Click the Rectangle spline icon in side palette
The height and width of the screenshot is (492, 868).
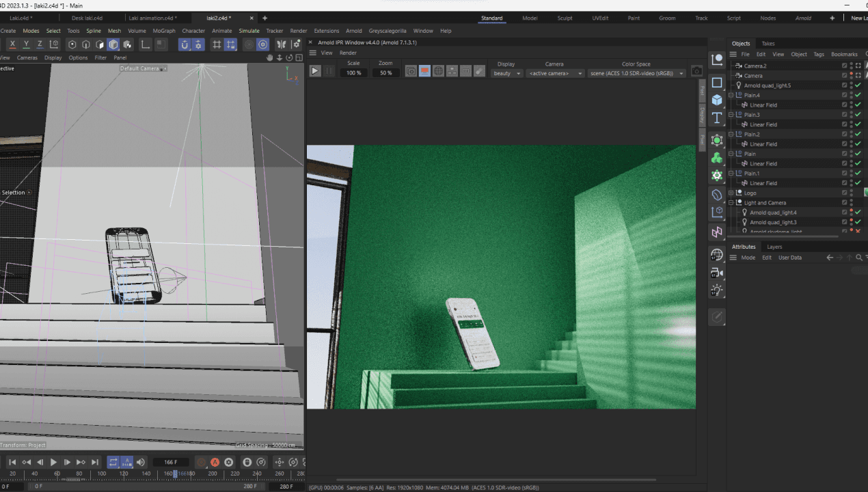point(716,83)
